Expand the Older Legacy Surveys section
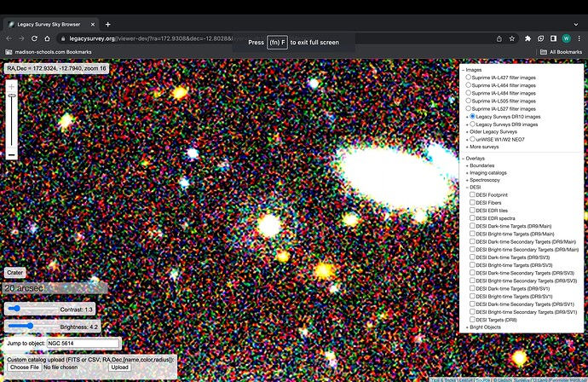The width and height of the screenshot is (588, 382). click(x=495, y=132)
